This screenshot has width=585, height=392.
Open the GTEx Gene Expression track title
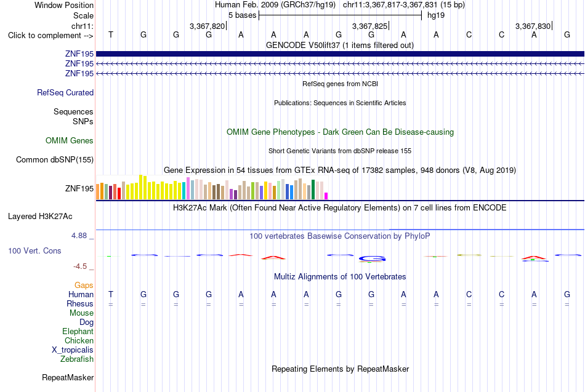coord(340,170)
